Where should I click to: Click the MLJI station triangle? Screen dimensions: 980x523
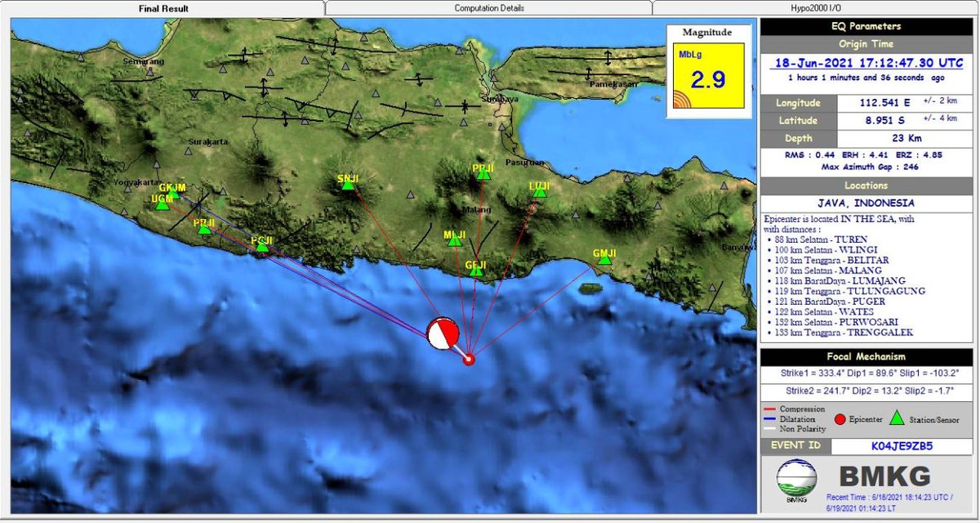(455, 241)
